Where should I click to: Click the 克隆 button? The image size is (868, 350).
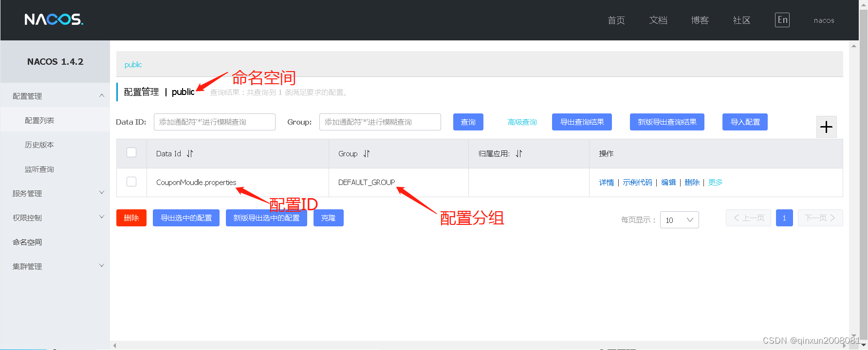(x=329, y=218)
